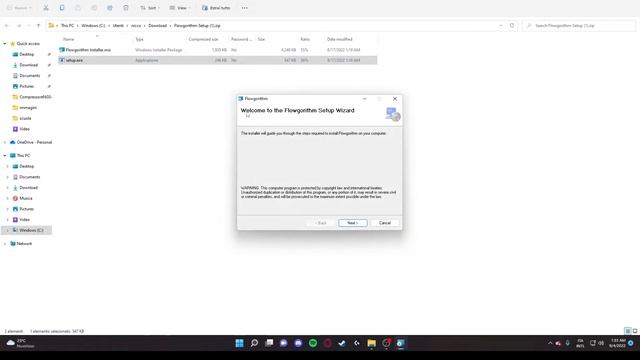Image resolution: width=640 pixels, height=360 pixels.
Task: Minimize the Flowgorithm setup dialog
Action: [364, 99]
